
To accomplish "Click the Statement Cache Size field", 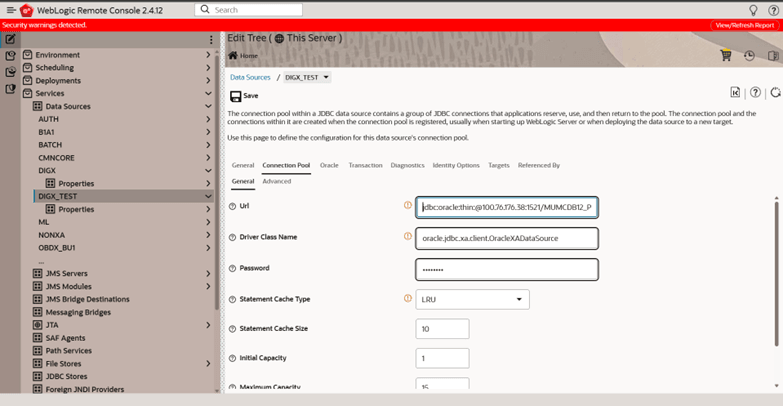I will coord(442,329).
